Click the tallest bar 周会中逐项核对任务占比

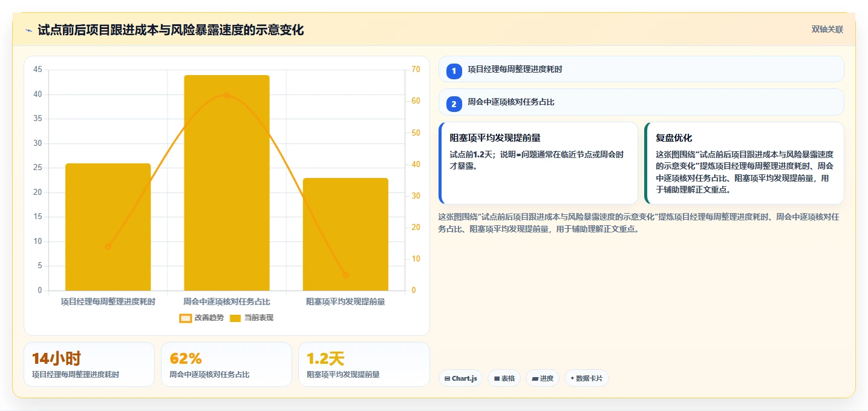(227, 183)
